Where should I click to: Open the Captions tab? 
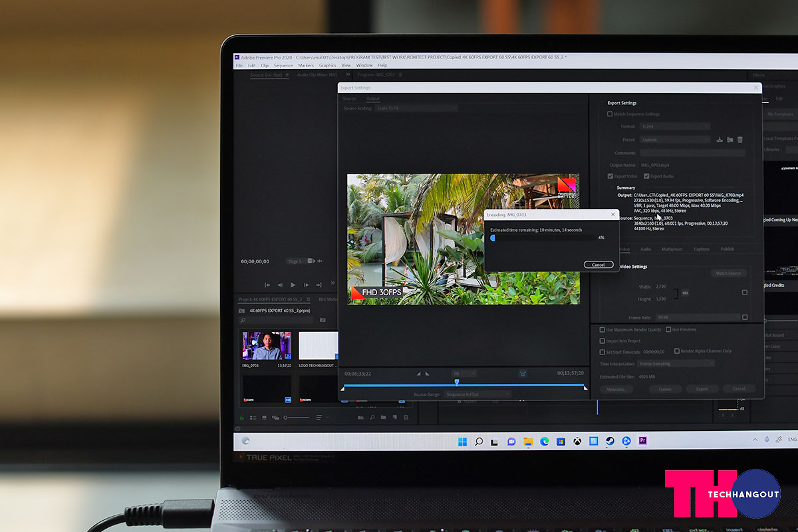702,249
